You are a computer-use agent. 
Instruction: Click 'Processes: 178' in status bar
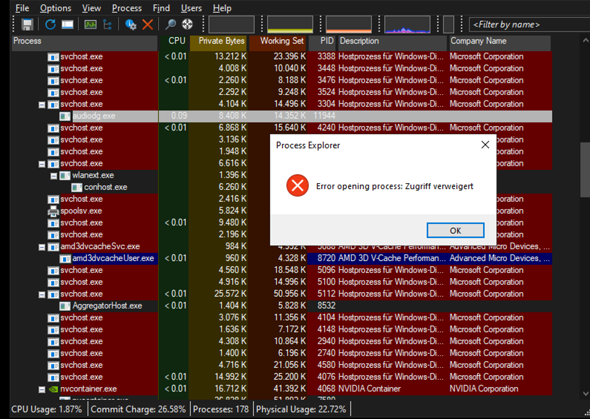pos(221,409)
